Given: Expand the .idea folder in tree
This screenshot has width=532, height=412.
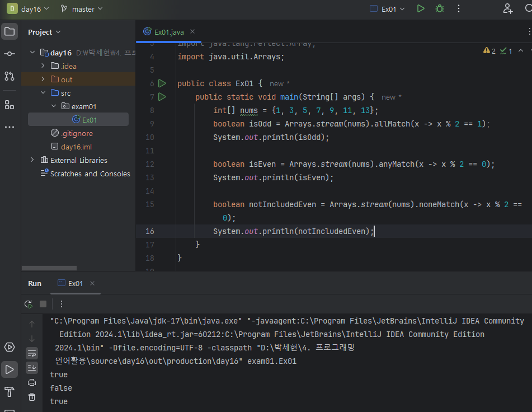Looking at the screenshot, I should click(43, 66).
